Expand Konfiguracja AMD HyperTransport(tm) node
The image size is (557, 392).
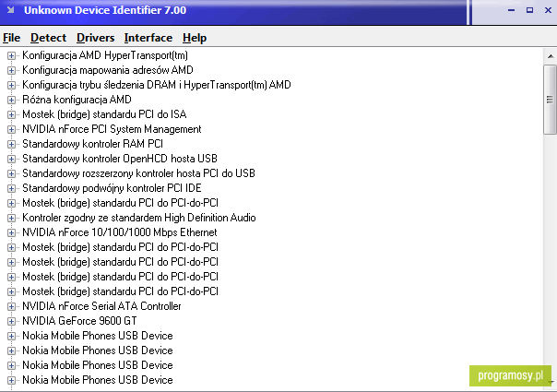pyautogui.click(x=11, y=55)
